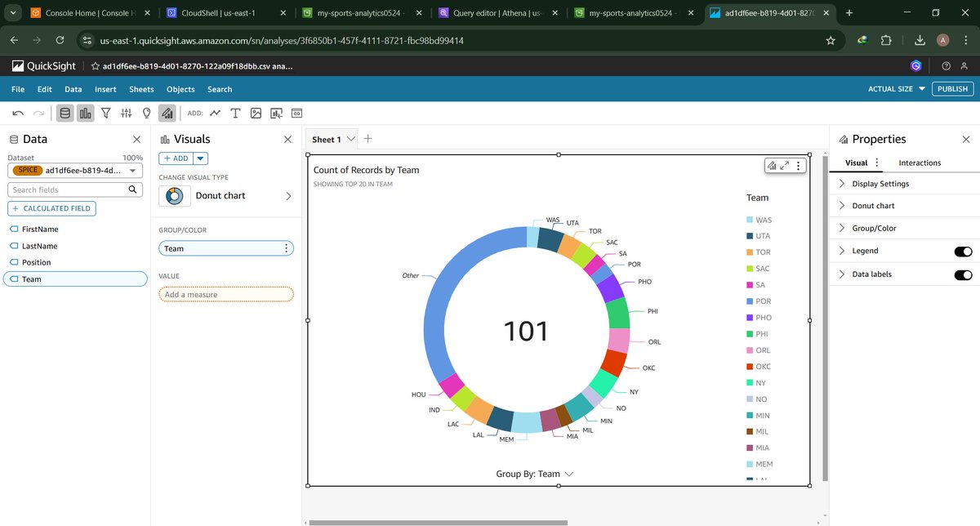Open the Edit menu
980x526 pixels.
tap(44, 89)
